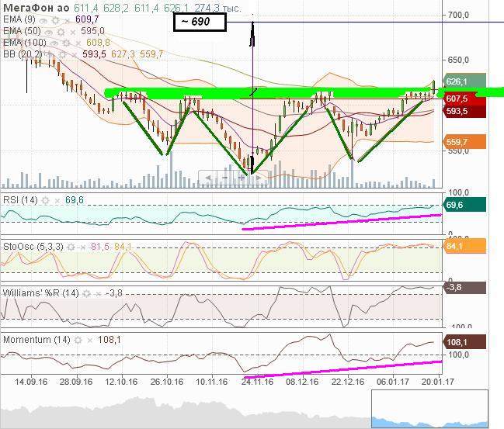
Task: Open settings gear for EMA (100)
Action: tap(67, 43)
